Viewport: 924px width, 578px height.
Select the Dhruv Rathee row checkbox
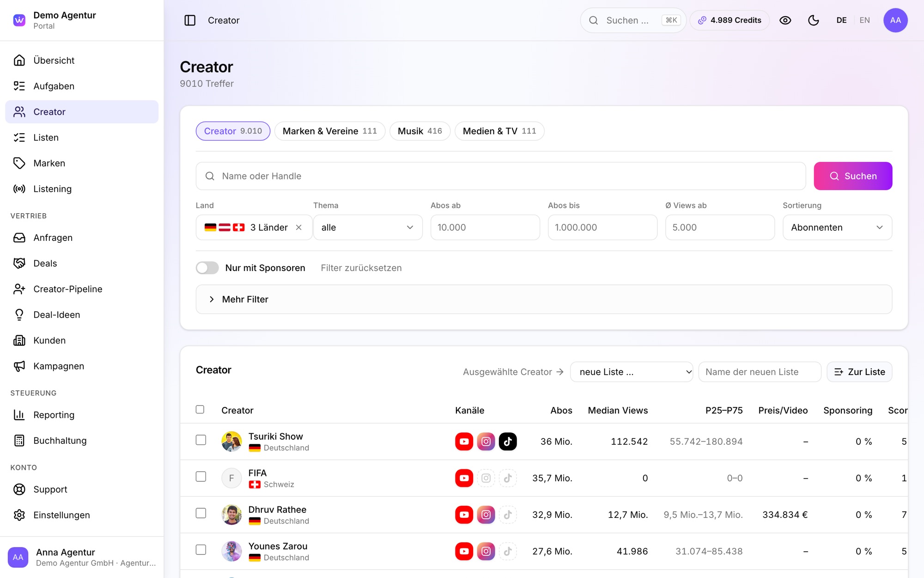coord(201,513)
